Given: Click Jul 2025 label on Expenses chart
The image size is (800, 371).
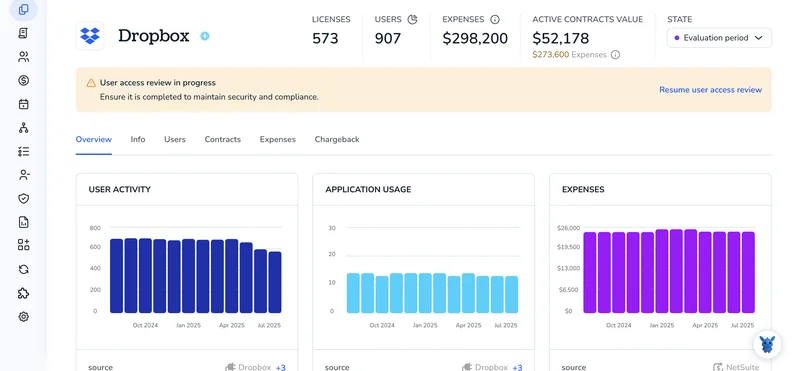Looking at the screenshot, I should tap(742, 325).
